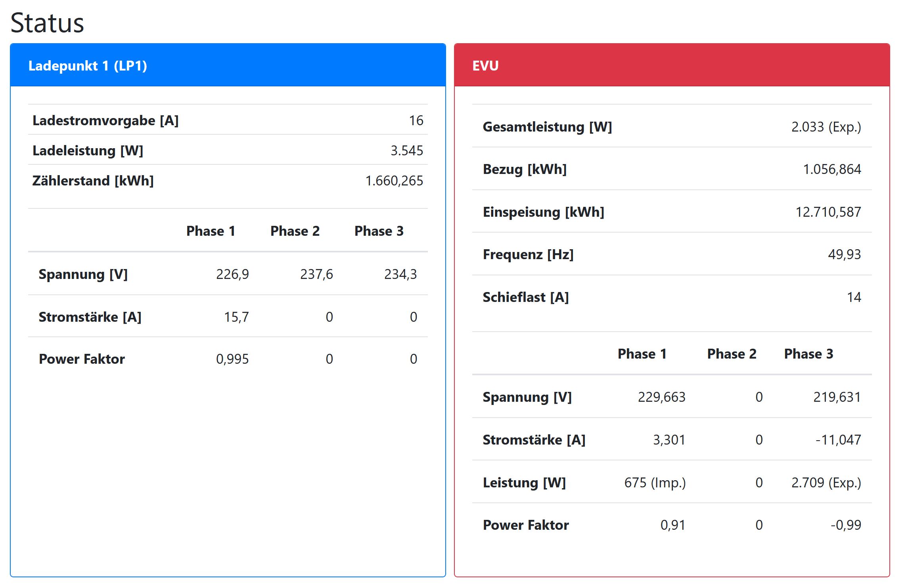Image resolution: width=910 pixels, height=588 pixels.
Task: Click the EVU current value -11,047
Action: (838, 440)
